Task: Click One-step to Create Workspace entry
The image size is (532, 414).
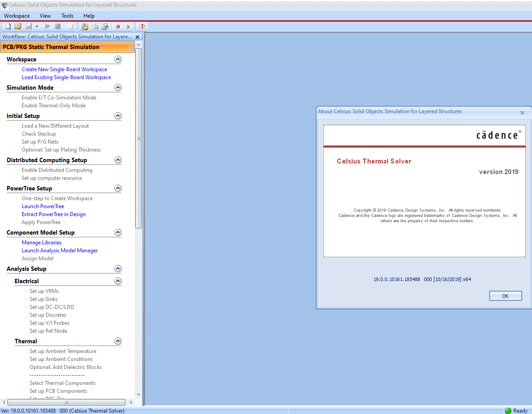Action: tap(57, 198)
